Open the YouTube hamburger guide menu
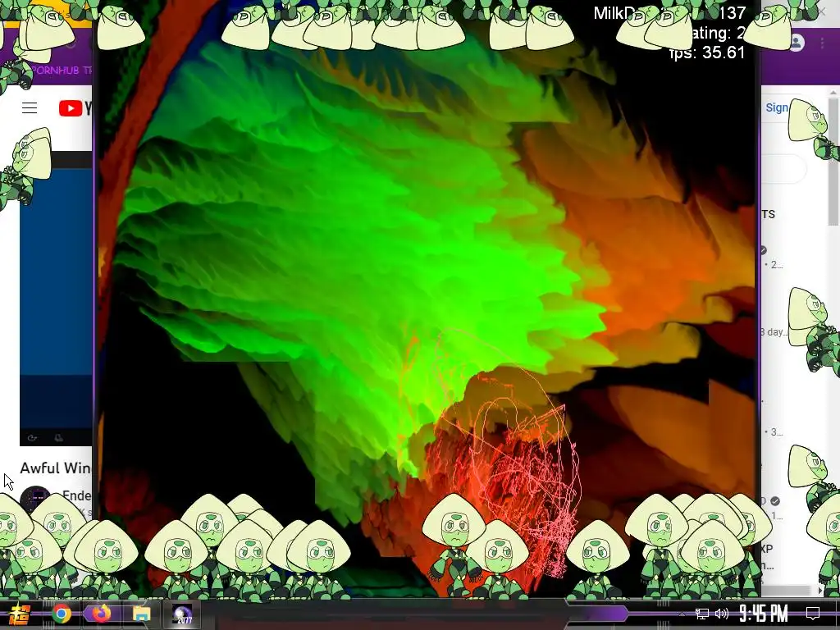 pyautogui.click(x=30, y=108)
